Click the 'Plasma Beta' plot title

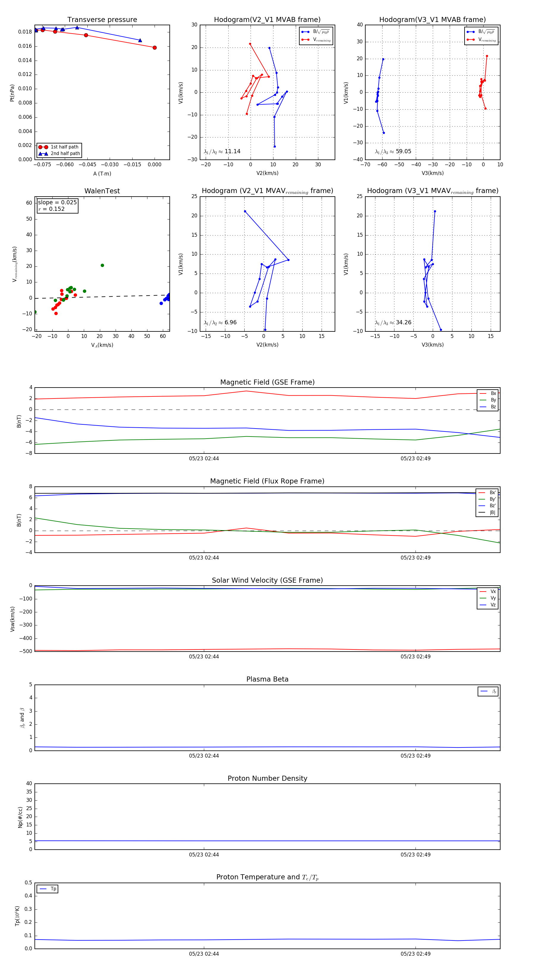267,679
